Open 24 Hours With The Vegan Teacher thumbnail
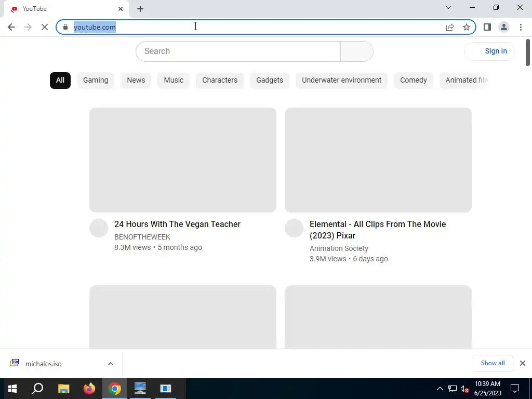Viewport: 532px width, 399px height. (x=183, y=160)
